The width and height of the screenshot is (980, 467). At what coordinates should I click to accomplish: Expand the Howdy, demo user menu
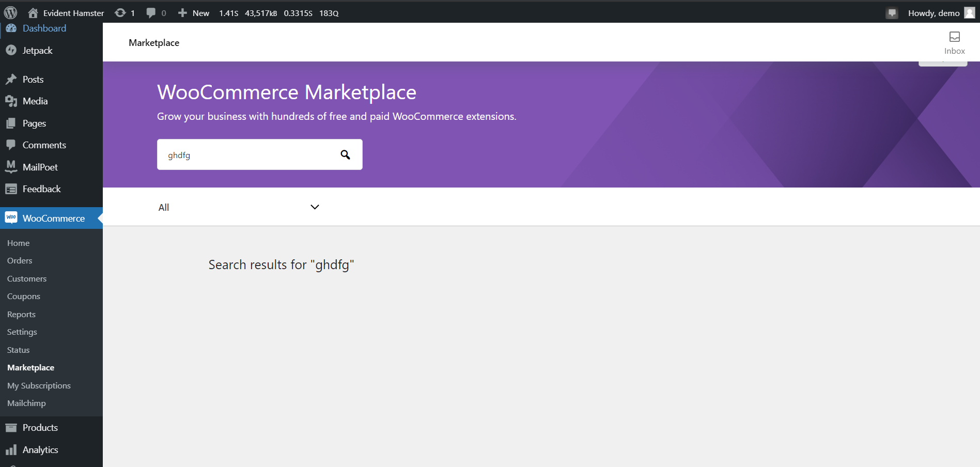click(933, 12)
